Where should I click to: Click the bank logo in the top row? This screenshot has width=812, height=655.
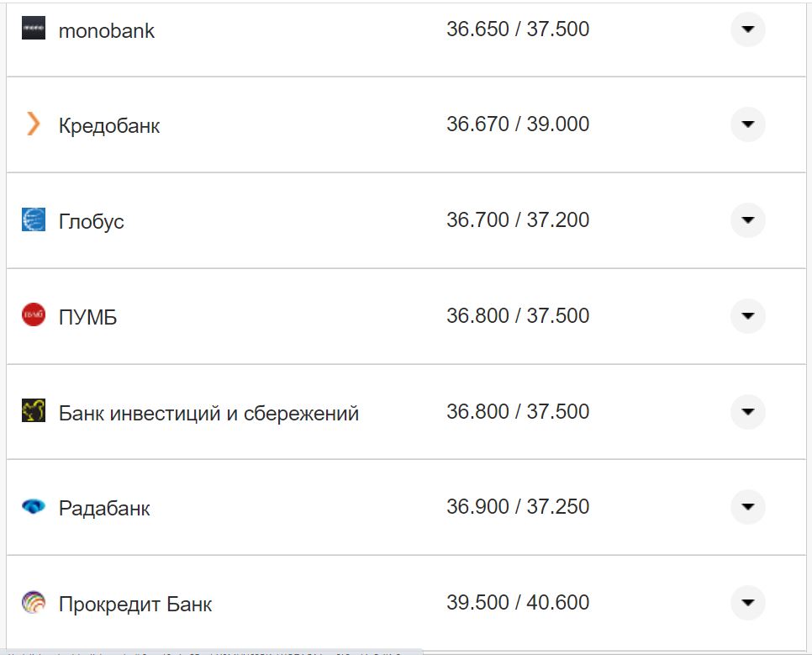(x=32, y=29)
